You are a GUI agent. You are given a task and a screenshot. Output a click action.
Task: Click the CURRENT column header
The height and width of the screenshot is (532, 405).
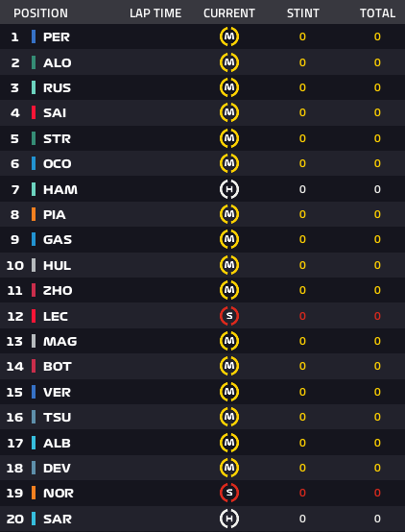click(x=229, y=13)
